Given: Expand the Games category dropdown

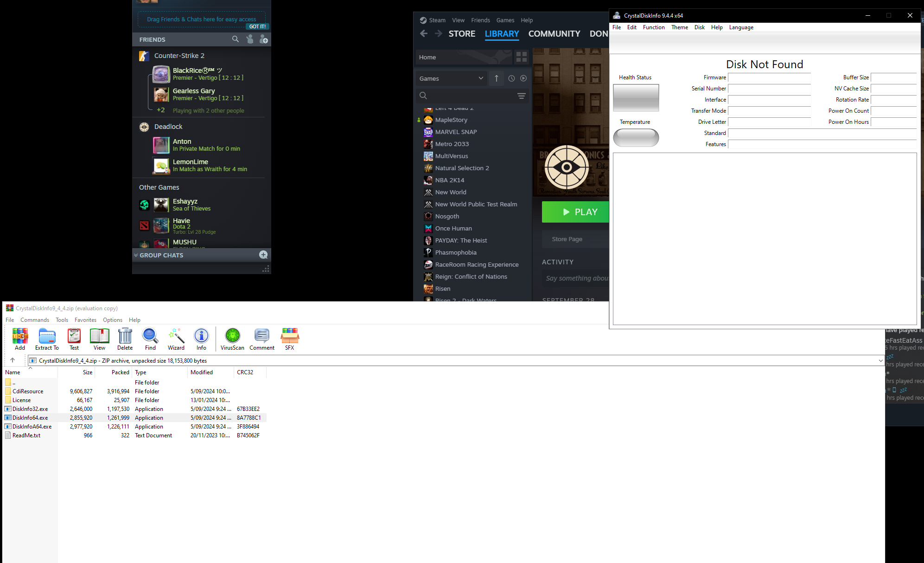Looking at the screenshot, I should click(481, 78).
